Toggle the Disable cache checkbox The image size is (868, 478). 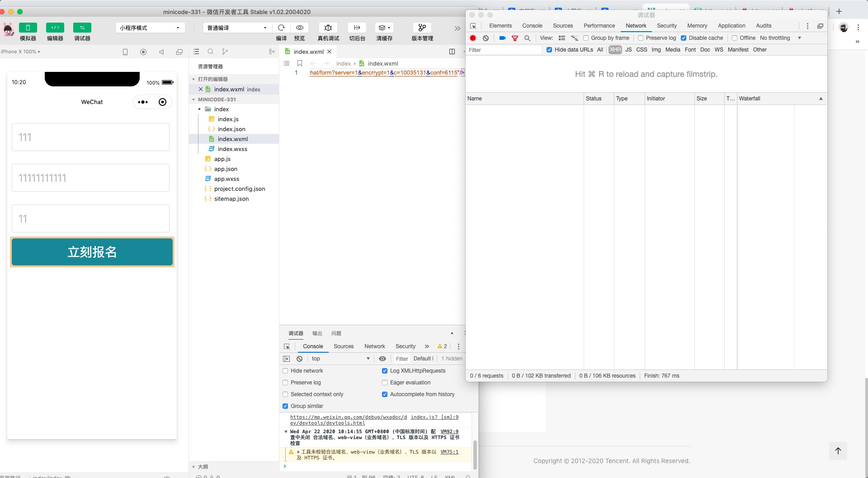click(684, 38)
